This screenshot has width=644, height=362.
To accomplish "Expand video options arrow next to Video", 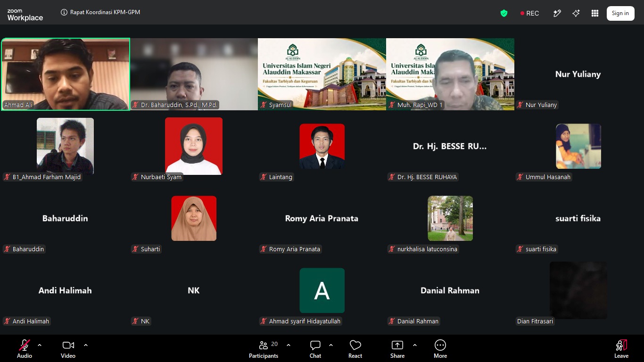I will pos(86,345).
